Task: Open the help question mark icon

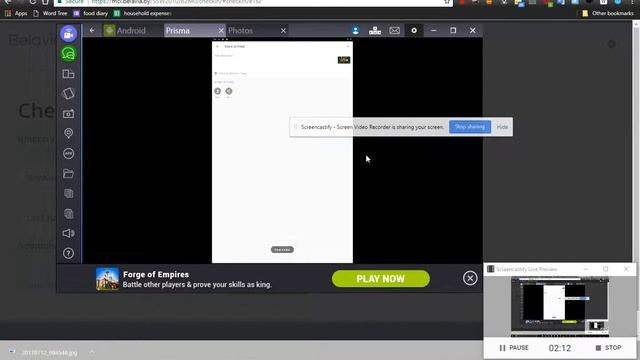Action: (x=68, y=253)
